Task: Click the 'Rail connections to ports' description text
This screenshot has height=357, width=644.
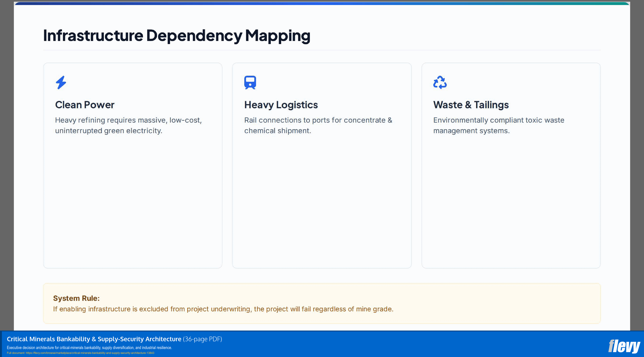Action: point(318,125)
